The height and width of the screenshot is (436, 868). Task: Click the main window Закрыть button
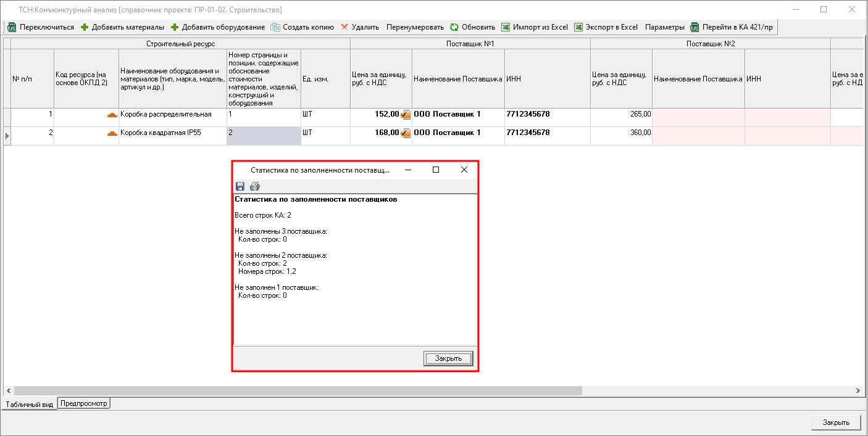click(x=836, y=422)
